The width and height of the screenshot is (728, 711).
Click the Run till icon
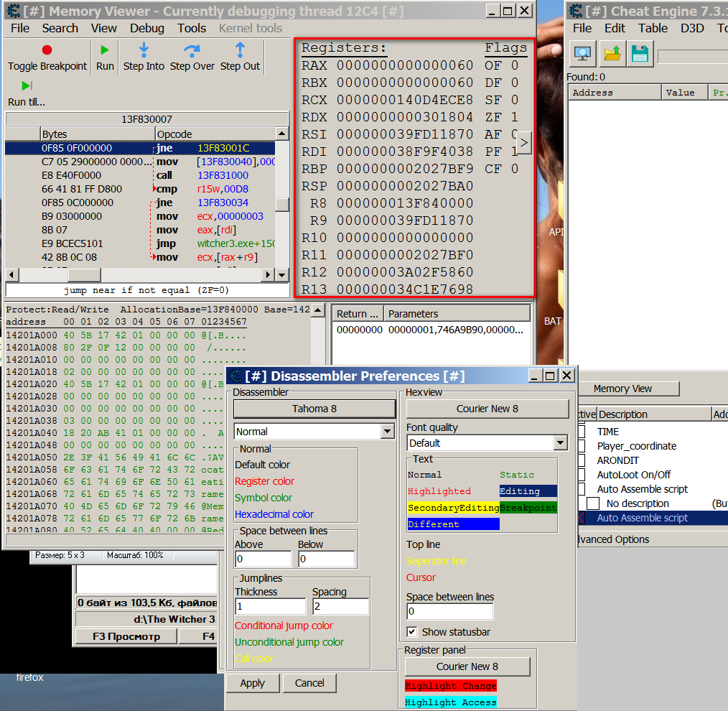coord(27,85)
